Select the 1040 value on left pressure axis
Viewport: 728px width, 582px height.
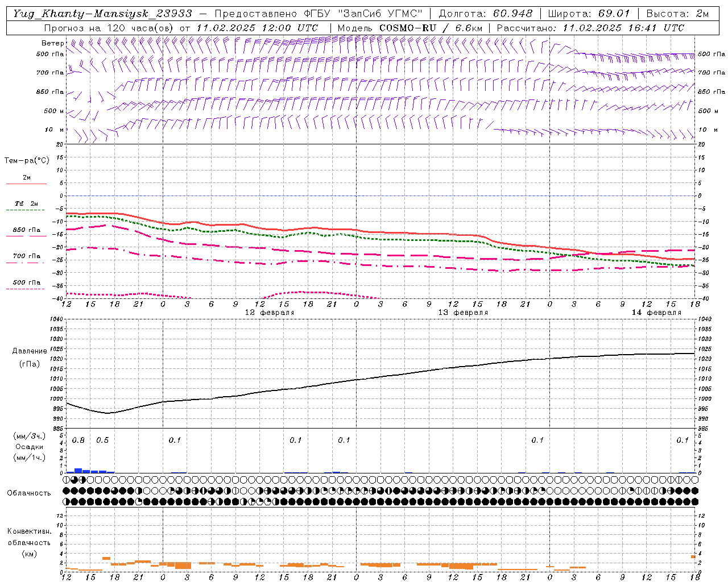(57, 319)
